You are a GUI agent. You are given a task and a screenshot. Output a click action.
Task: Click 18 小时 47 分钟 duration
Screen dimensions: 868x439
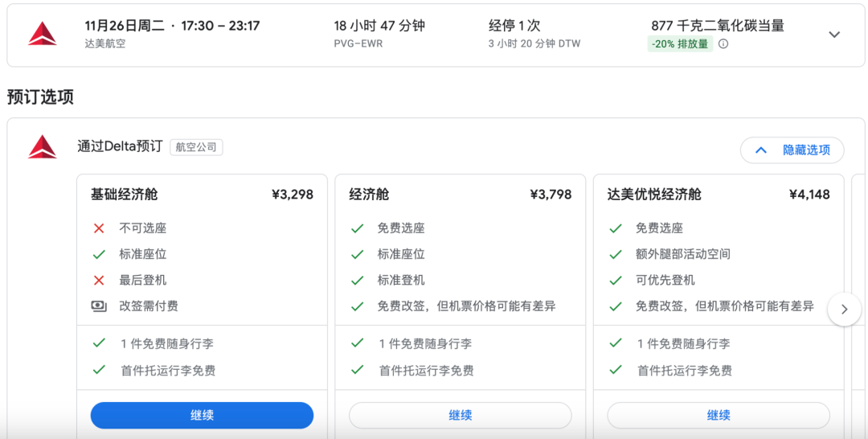[x=379, y=26]
